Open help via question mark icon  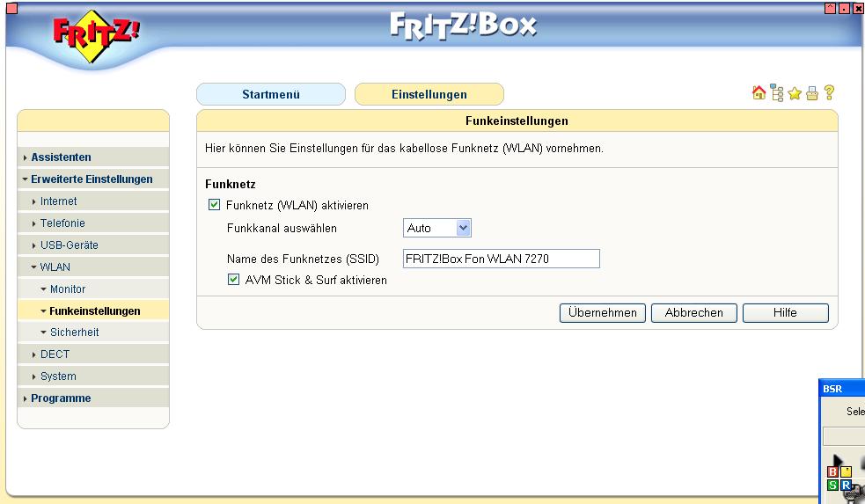click(x=829, y=92)
